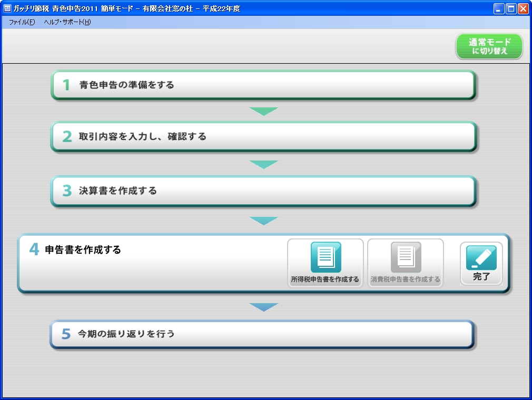Image resolution: width=532 pixels, height=400 pixels.
Task: Click the arrow leading to step 5
Action: [x=262, y=304]
